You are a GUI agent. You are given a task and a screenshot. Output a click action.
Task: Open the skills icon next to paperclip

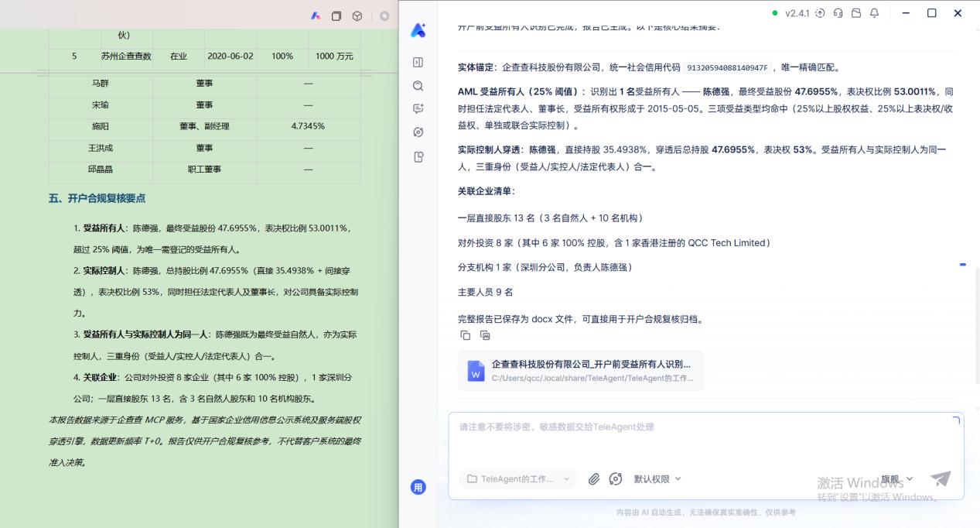click(616, 479)
